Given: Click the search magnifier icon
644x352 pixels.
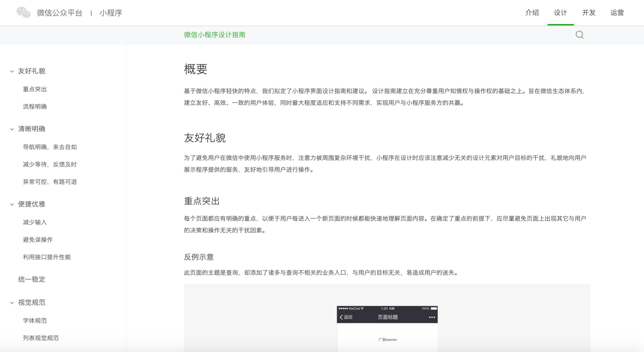Looking at the screenshot, I should (x=579, y=35).
